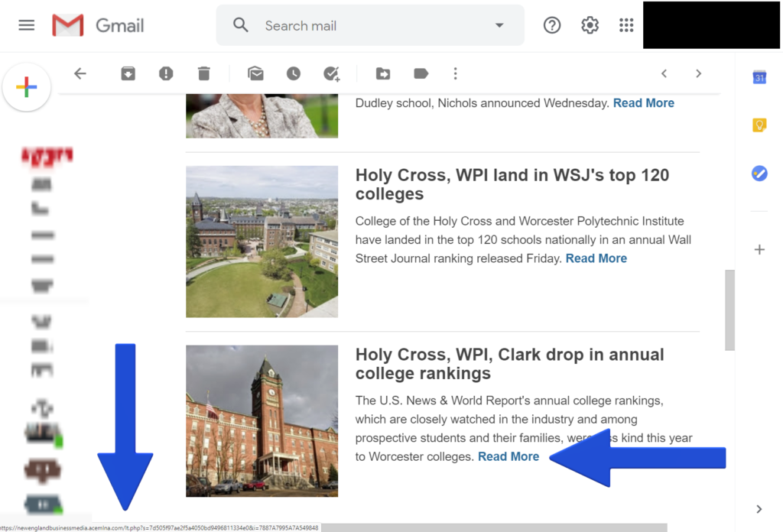
Task: Click Read More under Clark drop article
Action: coord(508,456)
